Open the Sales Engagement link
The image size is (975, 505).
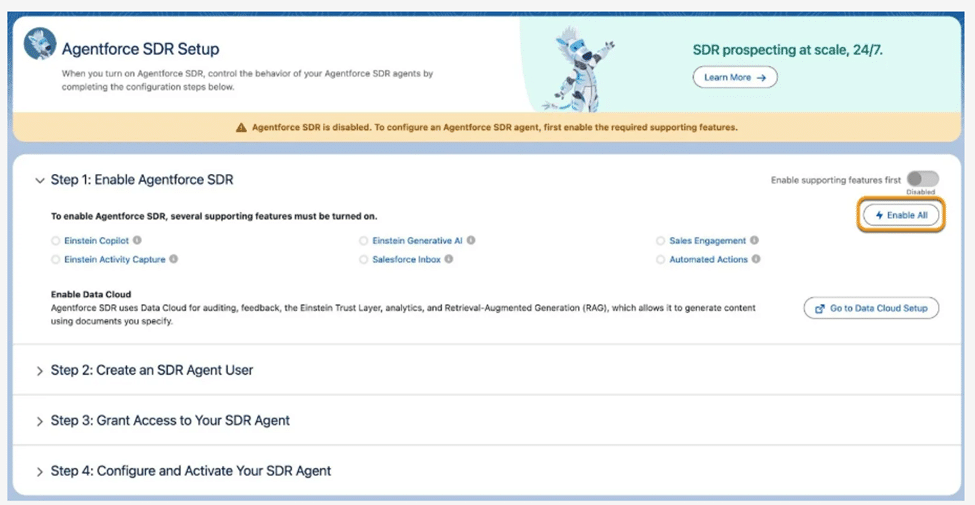click(x=708, y=241)
